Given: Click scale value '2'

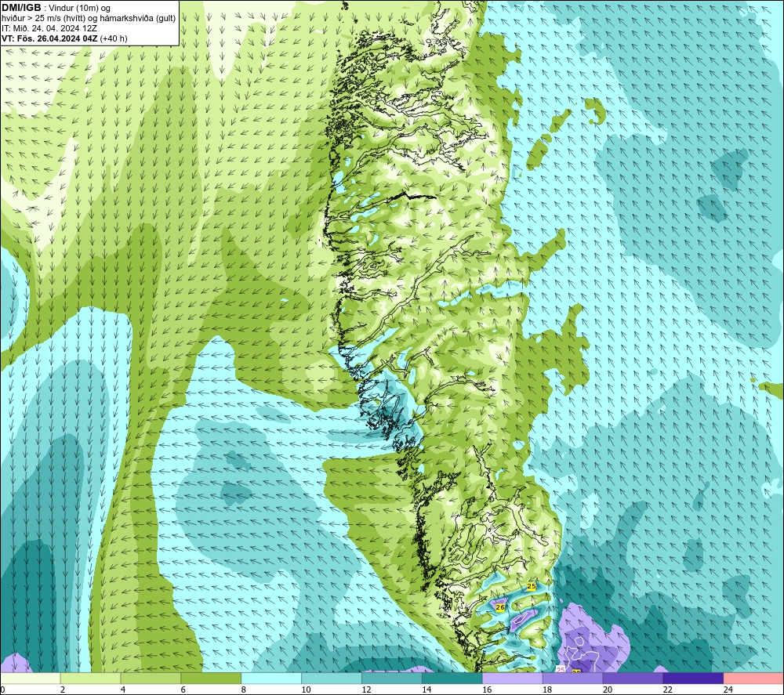Looking at the screenshot, I should [x=63, y=690].
